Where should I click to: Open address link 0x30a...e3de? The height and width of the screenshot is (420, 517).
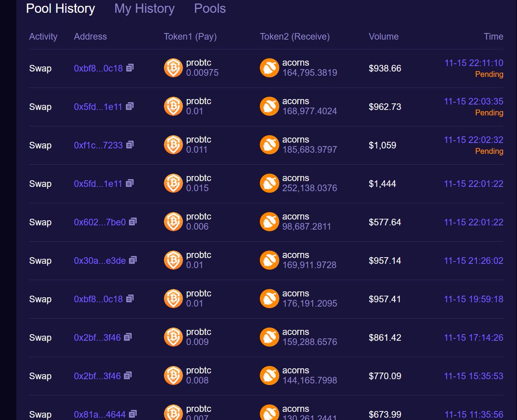[100, 261]
